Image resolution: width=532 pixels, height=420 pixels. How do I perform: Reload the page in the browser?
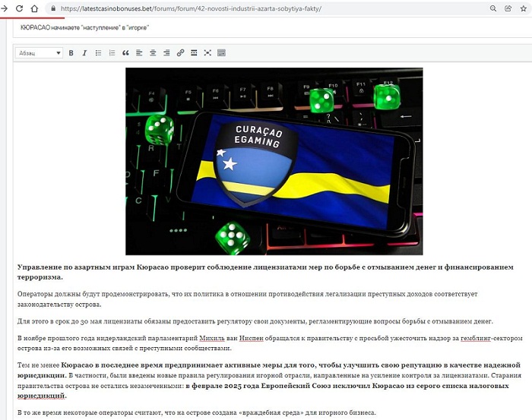coord(19,8)
